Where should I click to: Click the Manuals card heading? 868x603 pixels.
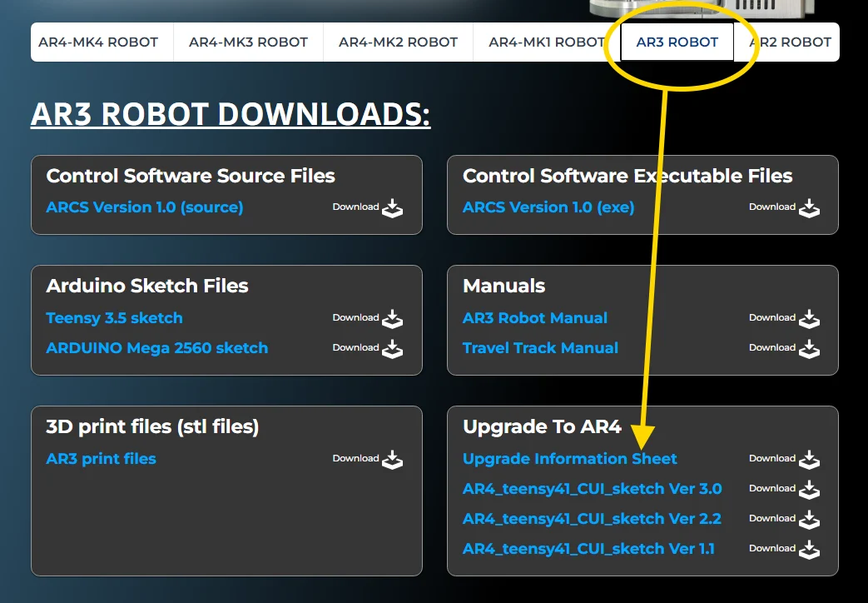pos(503,286)
